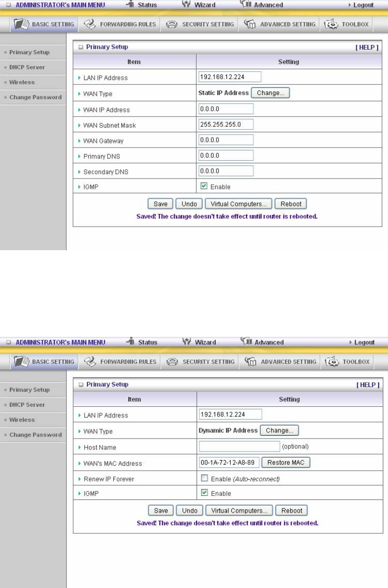The height and width of the screenshot is (588, 388).
Task: Enable Renew IP Forever auto-reconnect checkbox
Action: 204,478
